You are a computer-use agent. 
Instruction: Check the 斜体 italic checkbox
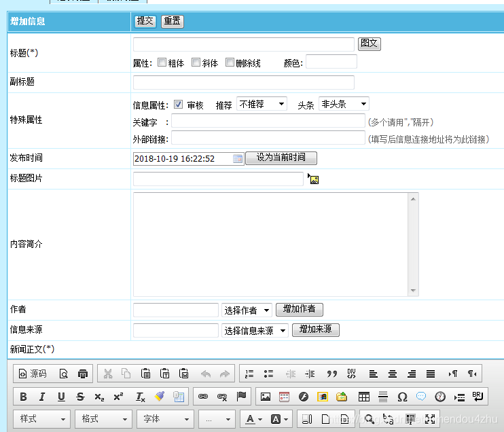pyautogui.click(x=196, y=62)
